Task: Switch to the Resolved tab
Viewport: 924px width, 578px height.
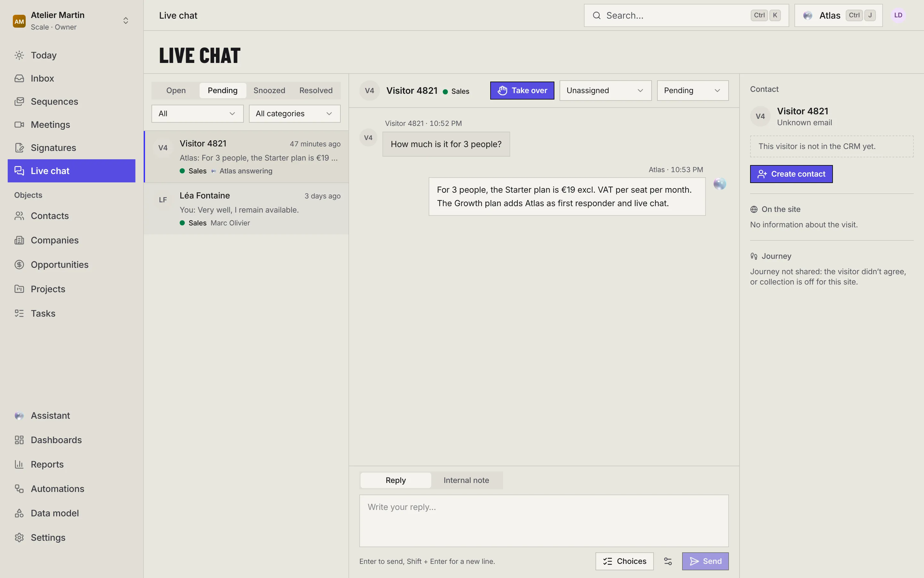Action: [x=316, y=91]
